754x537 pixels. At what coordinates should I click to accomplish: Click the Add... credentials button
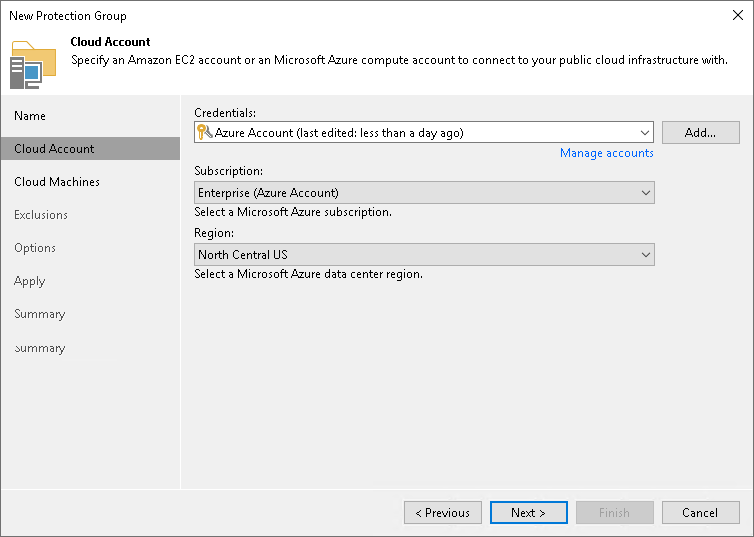click(x=701, y=133)
